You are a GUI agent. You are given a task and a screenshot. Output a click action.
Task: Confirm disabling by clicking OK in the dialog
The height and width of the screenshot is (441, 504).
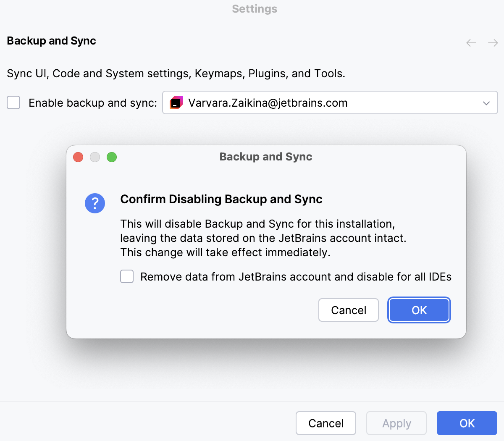(x=419, y=310)
